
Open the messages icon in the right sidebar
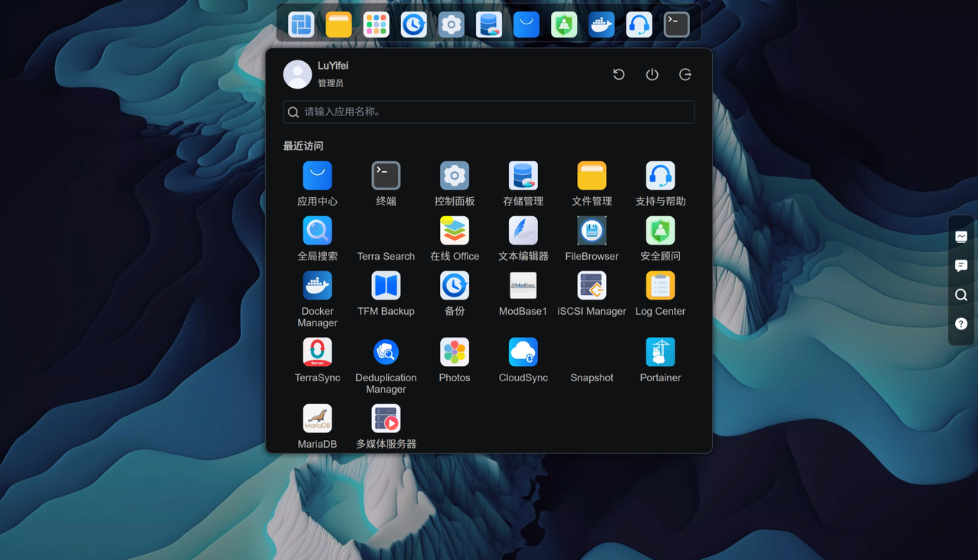[961, 266]
